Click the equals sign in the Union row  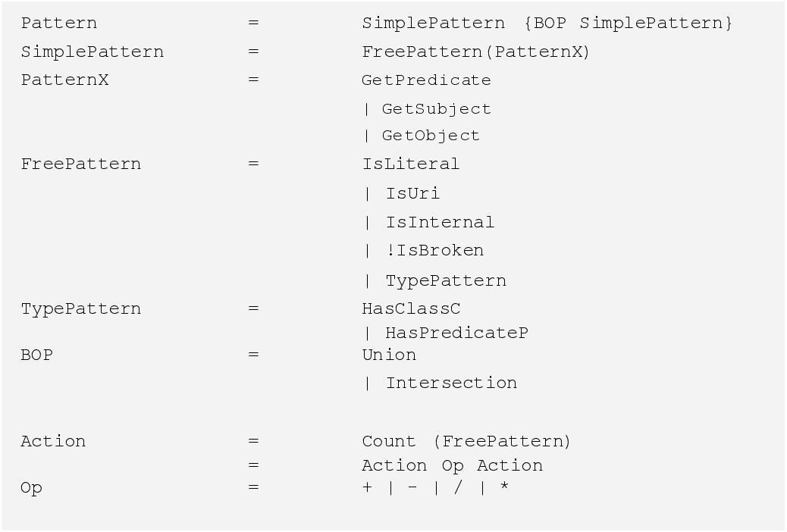tap(253, 355)
